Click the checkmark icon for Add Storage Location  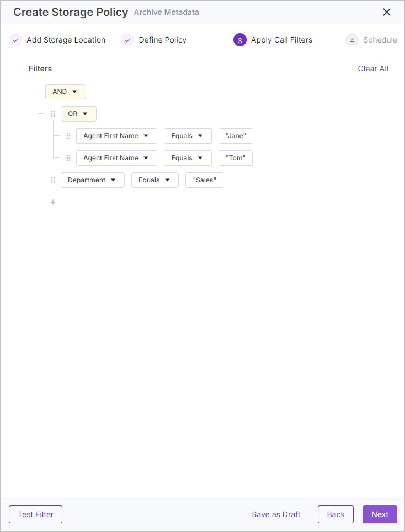pyautogui.click(x=15, y=40)
